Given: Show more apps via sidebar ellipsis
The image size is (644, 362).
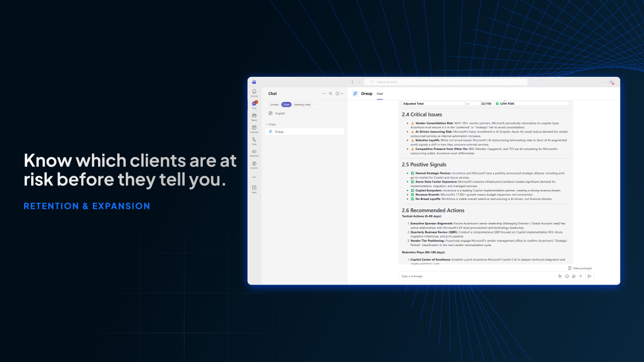Looking at the screenshot, I should 254,177.
